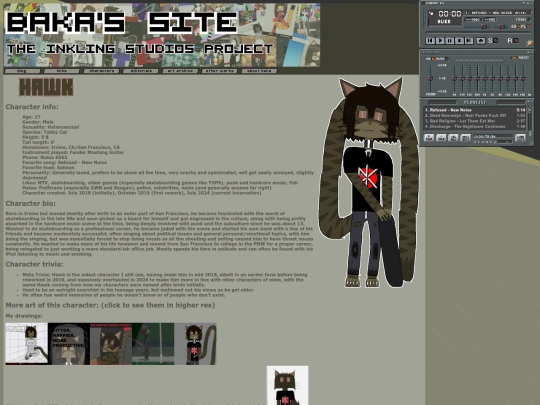The height and width of the screenshot is (405, 540).
Task: Start playback with Winamp play button
Action: pos(440,41)
